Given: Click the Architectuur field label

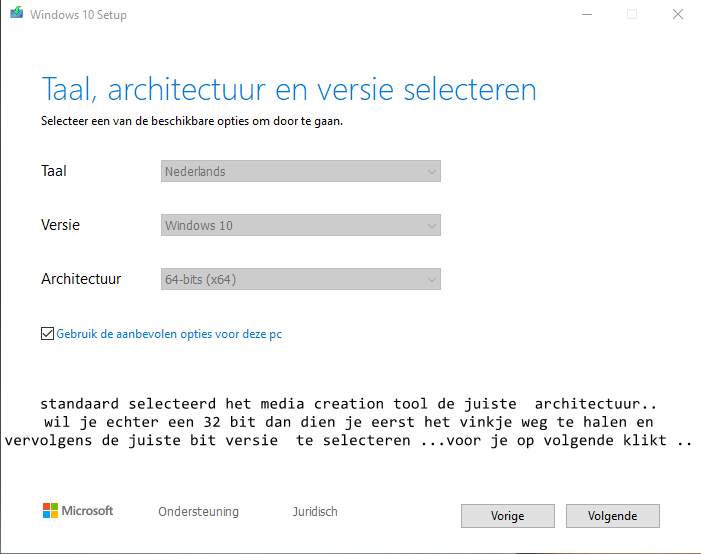Looking at the screenshot, I should coord(81,279).
